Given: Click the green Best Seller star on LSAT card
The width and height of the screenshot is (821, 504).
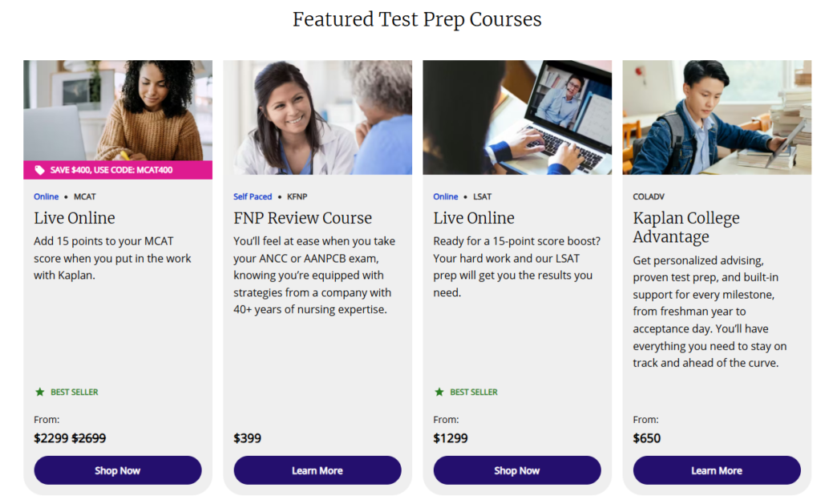Looking at the screenshot, I should click(x=439, y=392).
